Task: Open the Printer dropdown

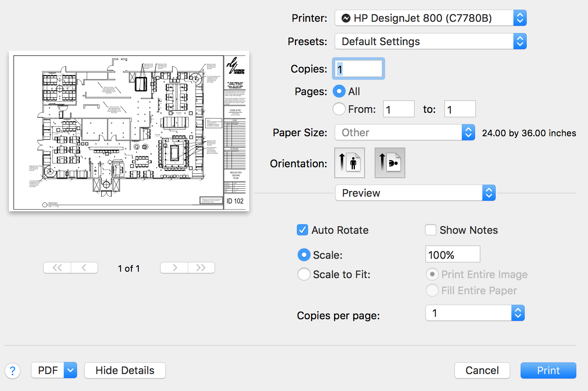Action: 430,18
